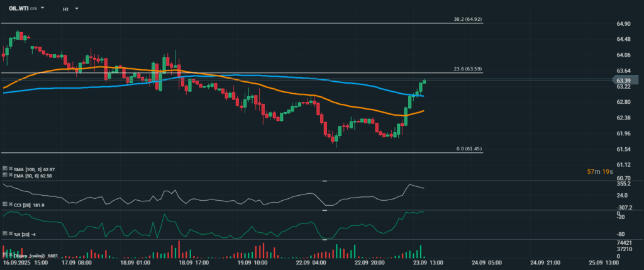The image size is (644, 270).
Task: Remove the SMA [100] indicator with X icon
Action: [12, 169]
